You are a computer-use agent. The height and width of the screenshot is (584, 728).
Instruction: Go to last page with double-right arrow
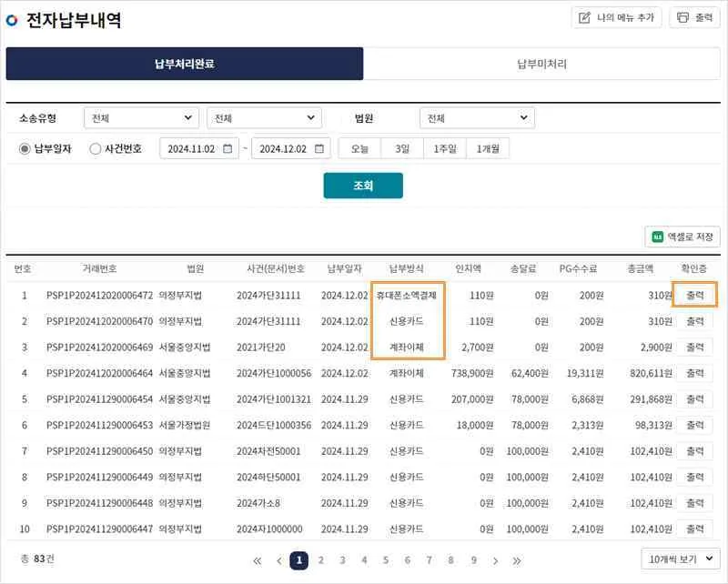517,560
